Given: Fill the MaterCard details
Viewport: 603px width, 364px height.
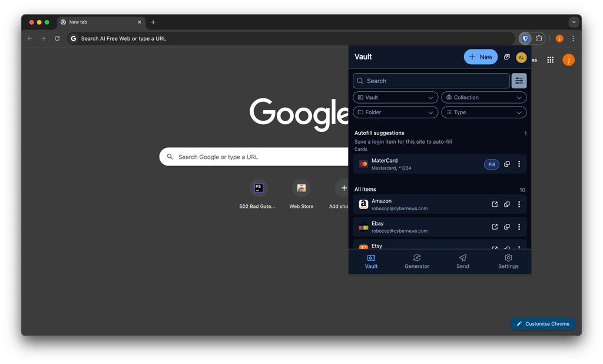Looking at the screenshot, I should click(492, 164).
